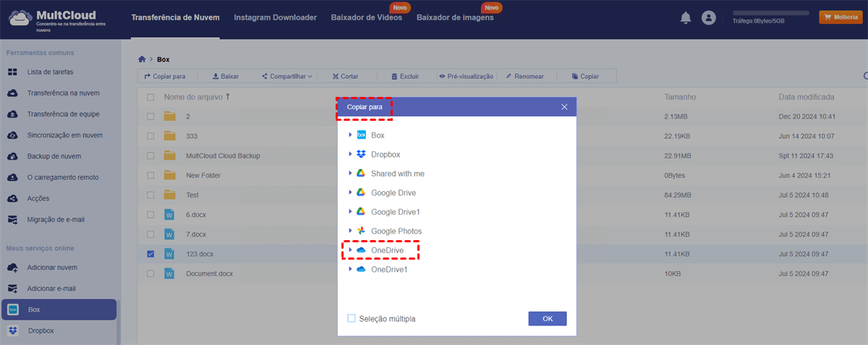Click Backup de nuvem icon
868x345 pixels.
point(13,156)
